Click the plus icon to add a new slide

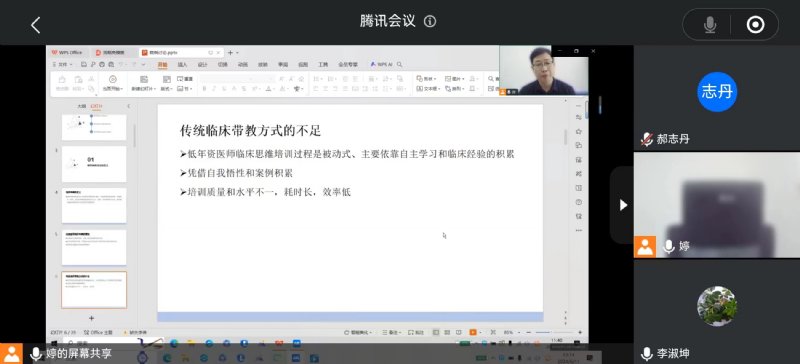pyautogui.click(x=91, y=318)
